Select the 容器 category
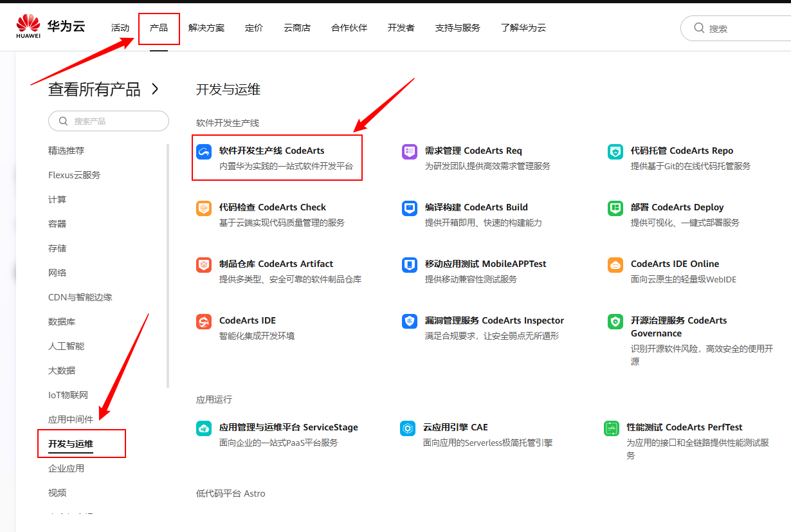791x532 pixels. coord(57,224)
